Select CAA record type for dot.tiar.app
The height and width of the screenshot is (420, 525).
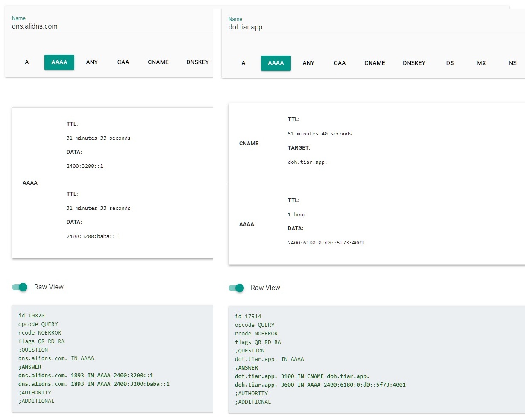pos(340,63)
